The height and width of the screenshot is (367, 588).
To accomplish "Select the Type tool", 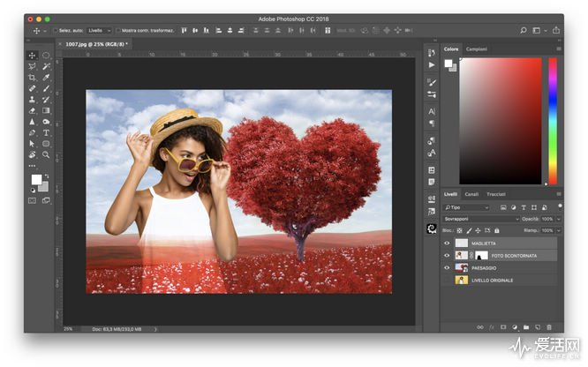I will [x=46, y=132].
